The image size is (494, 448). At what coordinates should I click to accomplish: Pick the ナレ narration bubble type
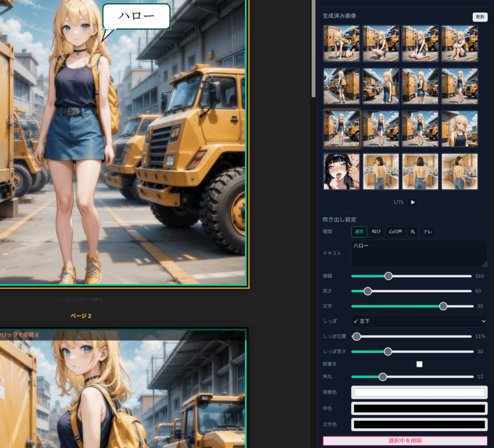tap(427, 232)
